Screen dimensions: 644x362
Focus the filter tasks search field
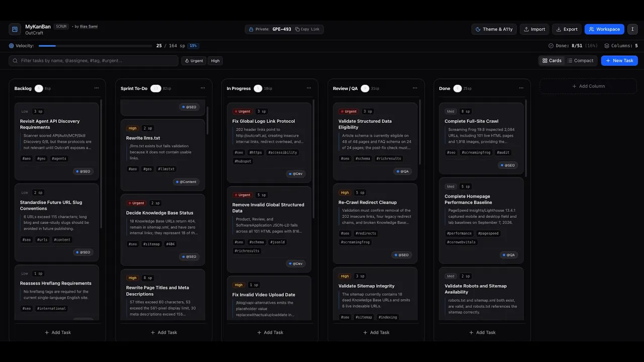94,60
